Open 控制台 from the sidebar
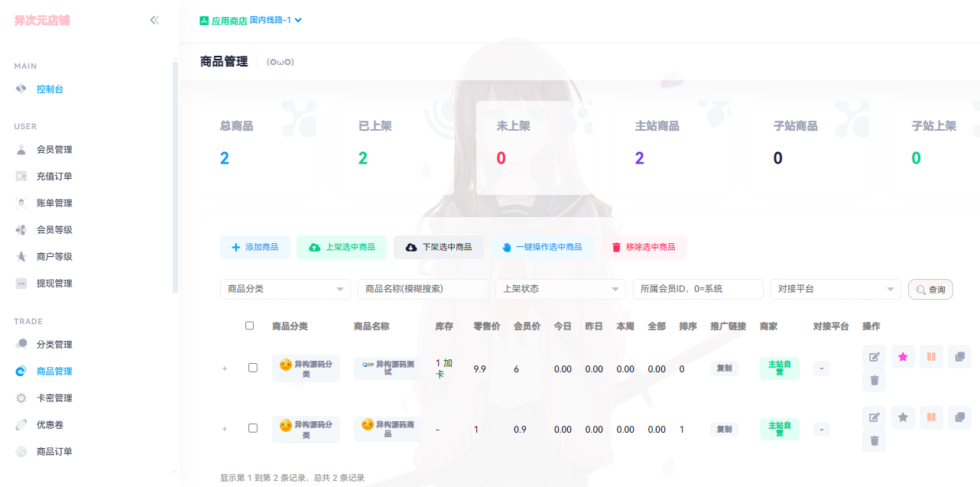980x487 pixels. click(50, 88)
